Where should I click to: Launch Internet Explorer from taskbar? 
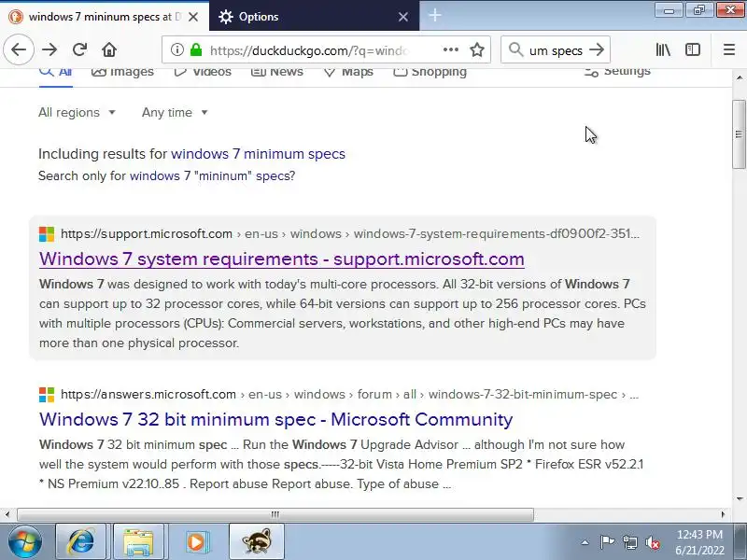81,541
